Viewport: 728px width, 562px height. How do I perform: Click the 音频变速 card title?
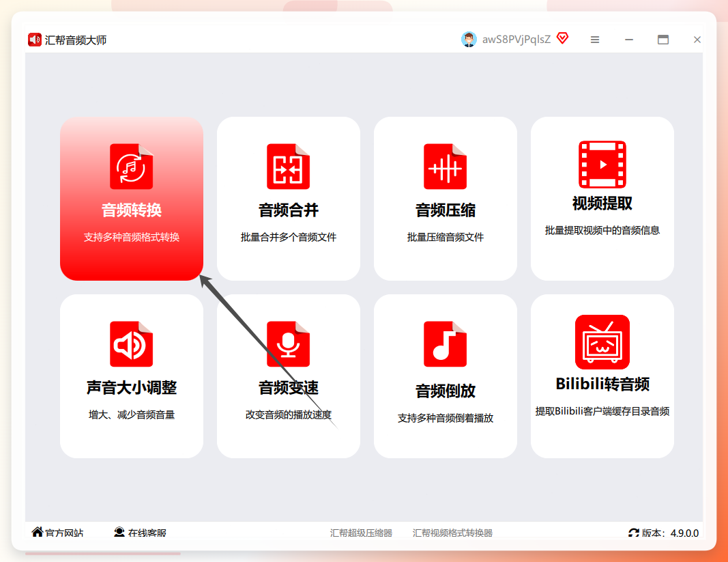289,388
